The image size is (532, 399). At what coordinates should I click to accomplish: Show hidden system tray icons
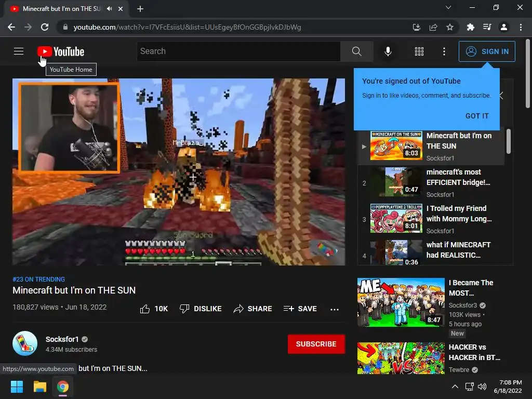(455, 387)
